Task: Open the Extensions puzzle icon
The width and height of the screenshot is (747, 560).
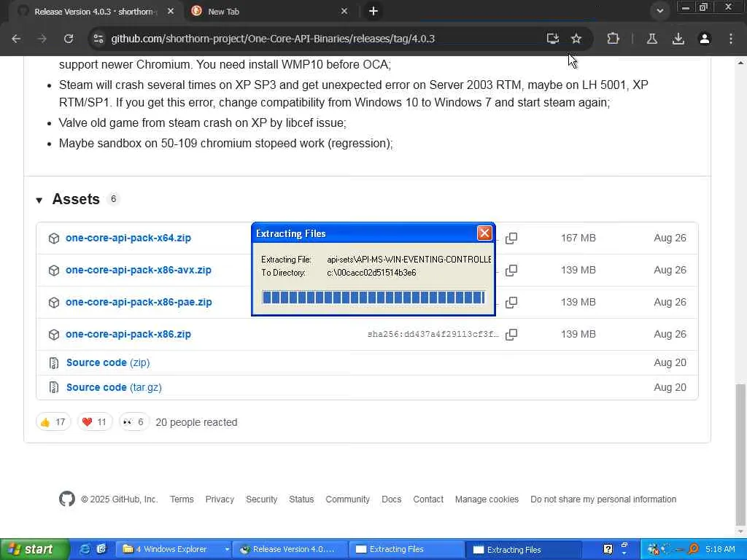Action: click(613, 39)
